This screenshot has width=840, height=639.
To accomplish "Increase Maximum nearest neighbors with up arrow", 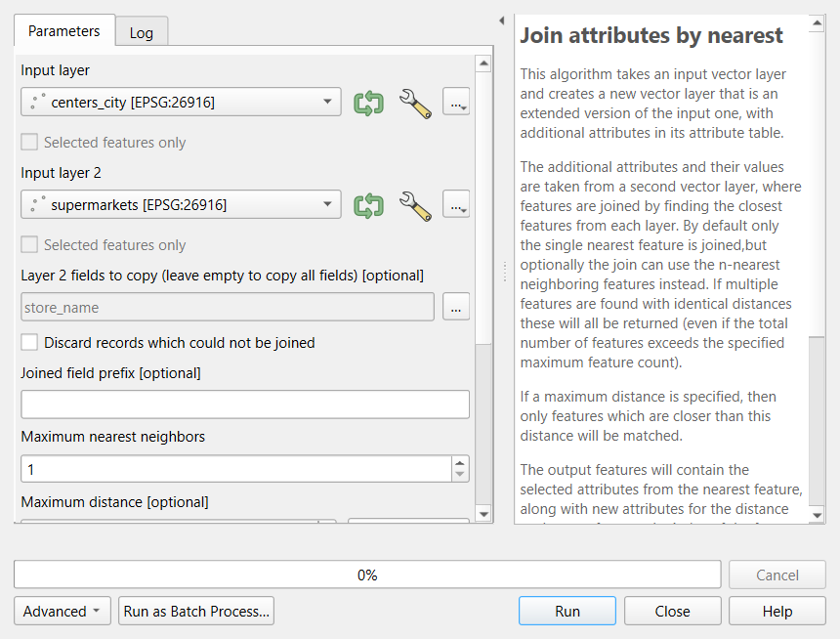I will [460, 463].
